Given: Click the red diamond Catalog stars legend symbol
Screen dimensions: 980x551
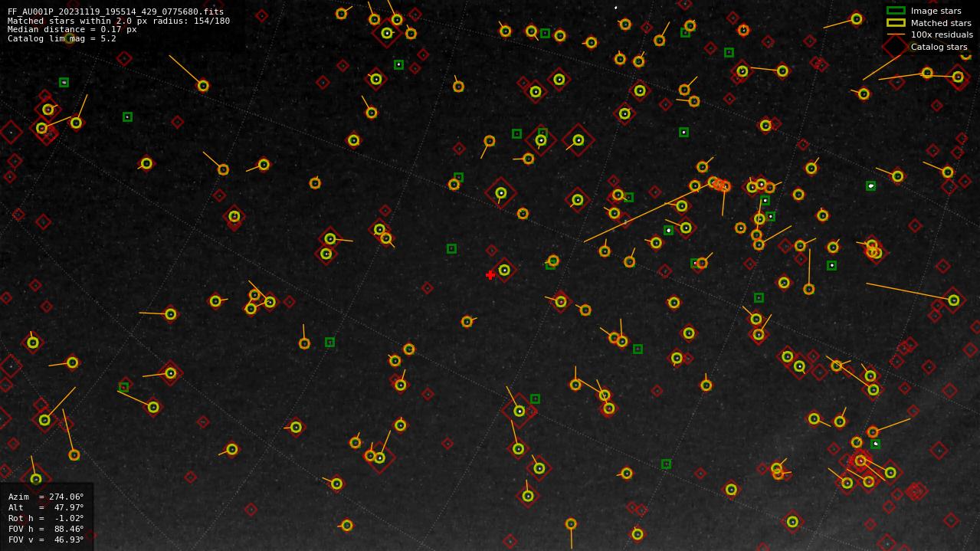Looking at the screenshot, I should coord(896,46).
